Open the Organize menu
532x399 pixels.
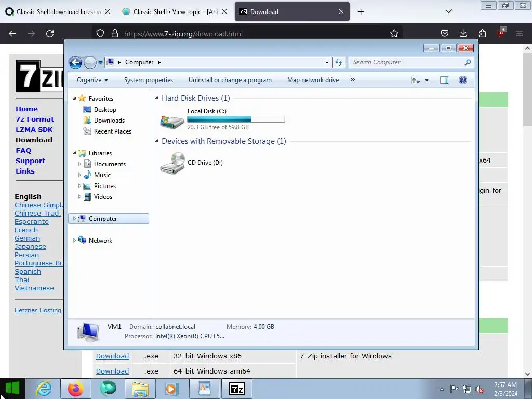tap(92, 80)
